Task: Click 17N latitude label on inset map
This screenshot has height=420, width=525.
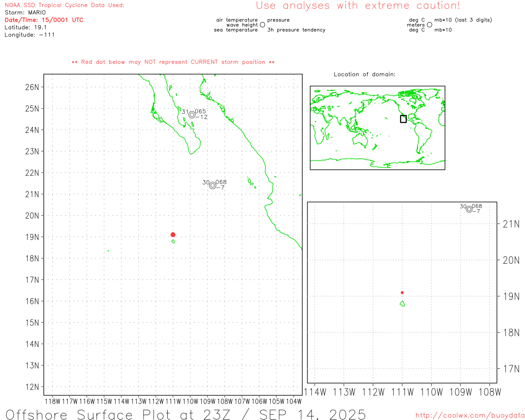Action: tap(511, 369)
